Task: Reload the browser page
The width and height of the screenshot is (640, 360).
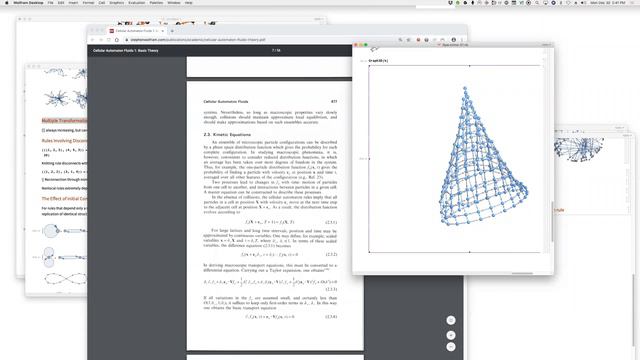Action: 109,40
